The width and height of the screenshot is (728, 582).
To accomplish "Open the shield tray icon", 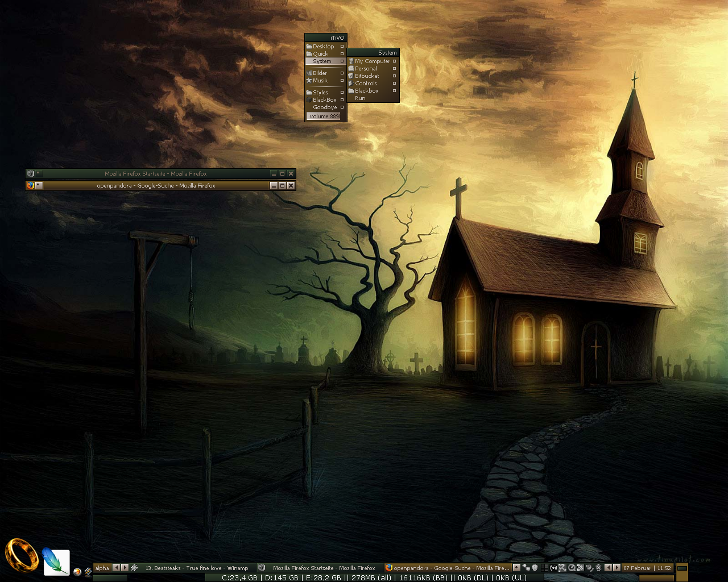I will tap(535, 568).
